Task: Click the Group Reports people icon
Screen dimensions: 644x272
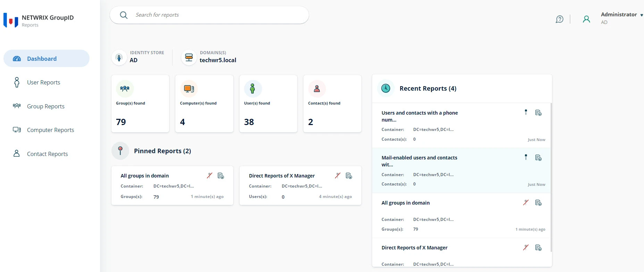Action: 17,106
